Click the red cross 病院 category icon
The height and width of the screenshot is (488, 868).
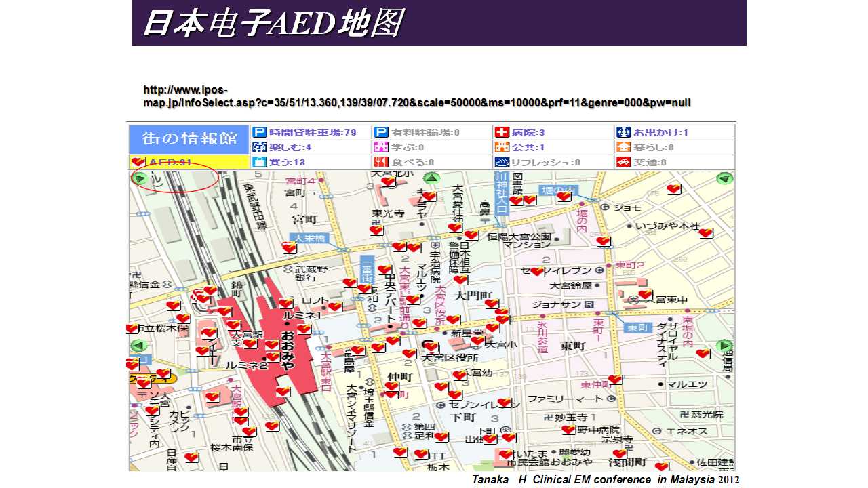pyautogui.click(x=502, y=132)
